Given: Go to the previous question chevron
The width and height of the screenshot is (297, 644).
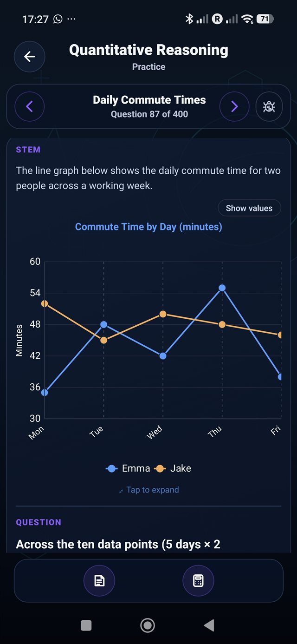Looking at the screenshot, I should click(x=29, y=106).
